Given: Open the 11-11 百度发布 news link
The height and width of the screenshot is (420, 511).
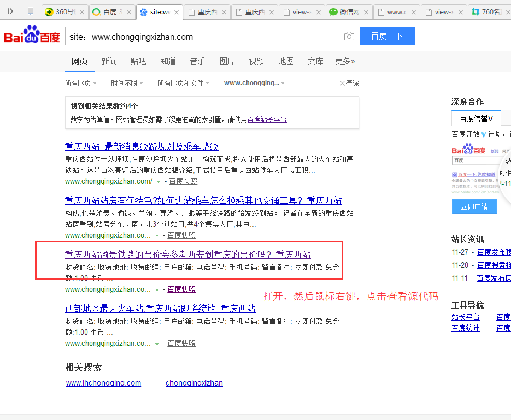Looking at the screenshot, I should pos(494,279).
